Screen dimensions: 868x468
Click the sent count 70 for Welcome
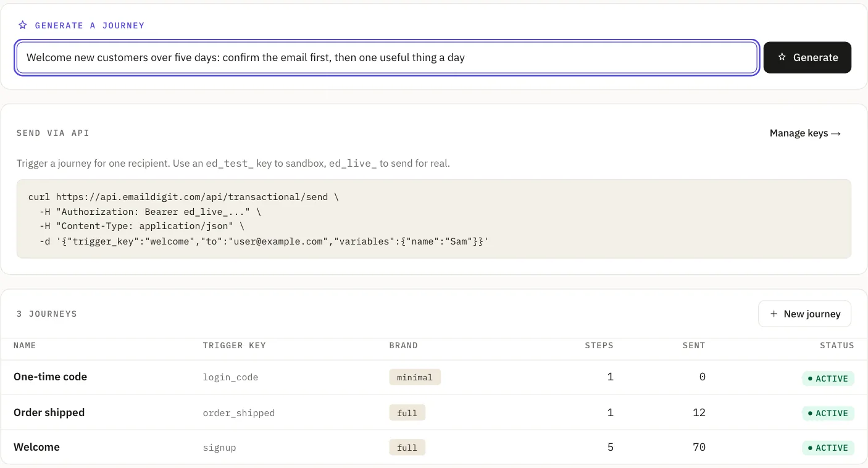pyautogui.click(x=699, y=447)
